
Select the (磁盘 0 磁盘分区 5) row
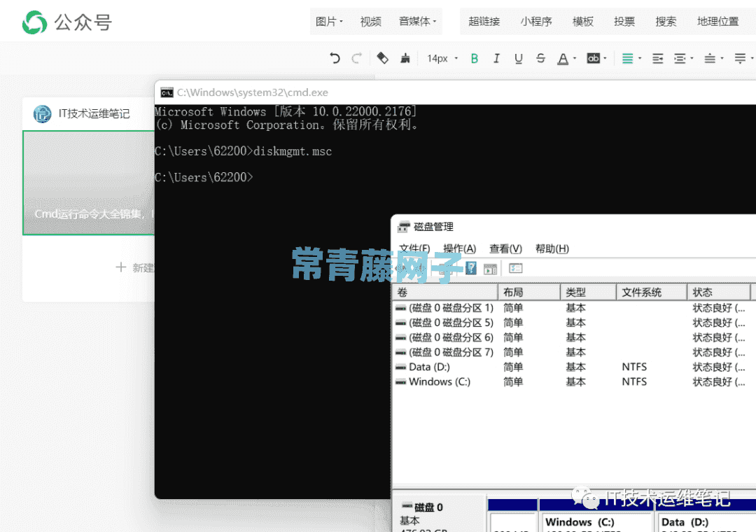(x=574, y=323)
